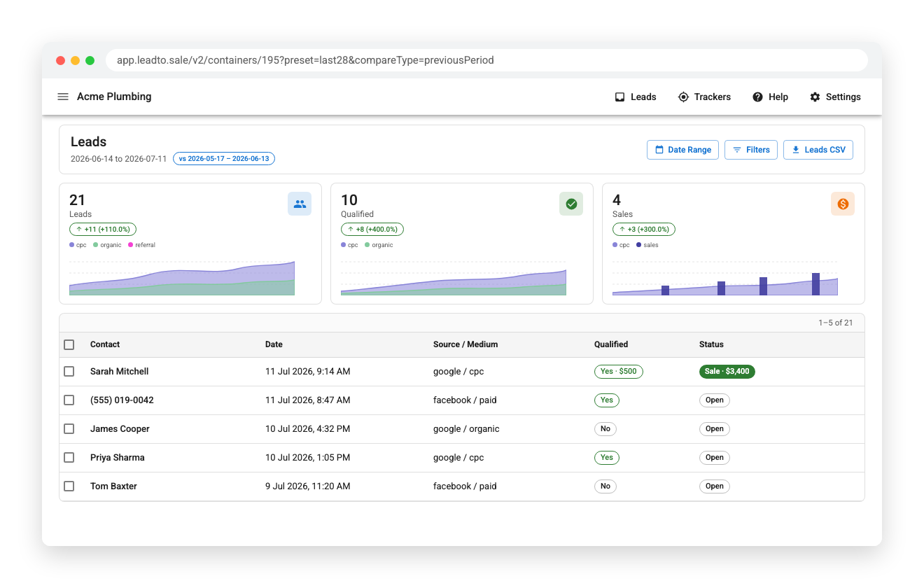
Task: Click the Source / Medium column header
Action: 465,344
